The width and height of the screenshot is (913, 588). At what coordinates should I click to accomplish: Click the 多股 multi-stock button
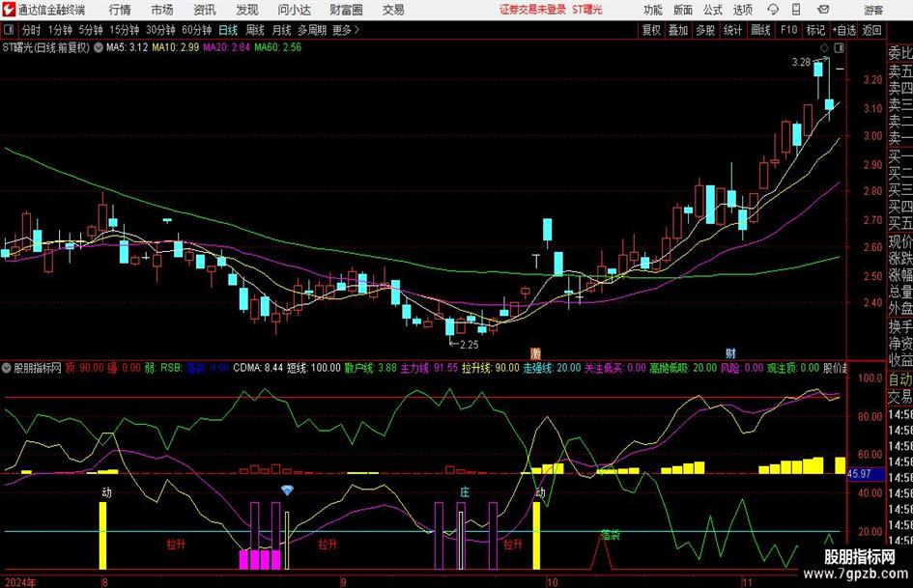click(x=705, y=30)
